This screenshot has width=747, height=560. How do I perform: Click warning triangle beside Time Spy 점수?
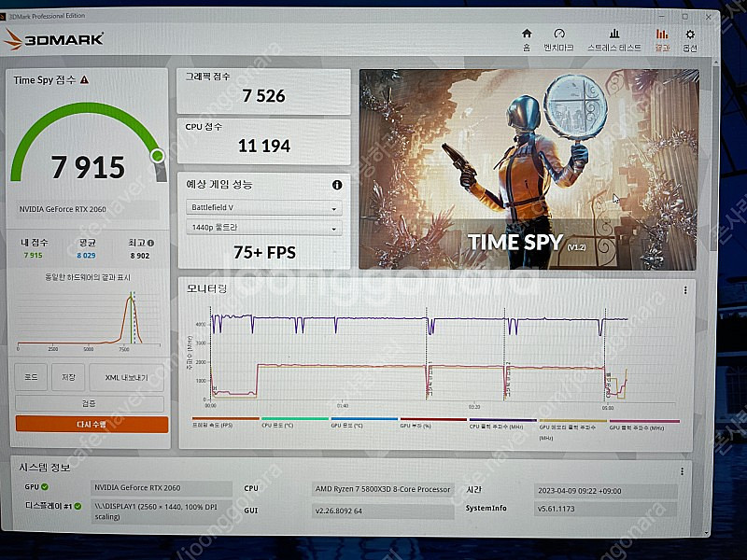click(x=84, y=79)
